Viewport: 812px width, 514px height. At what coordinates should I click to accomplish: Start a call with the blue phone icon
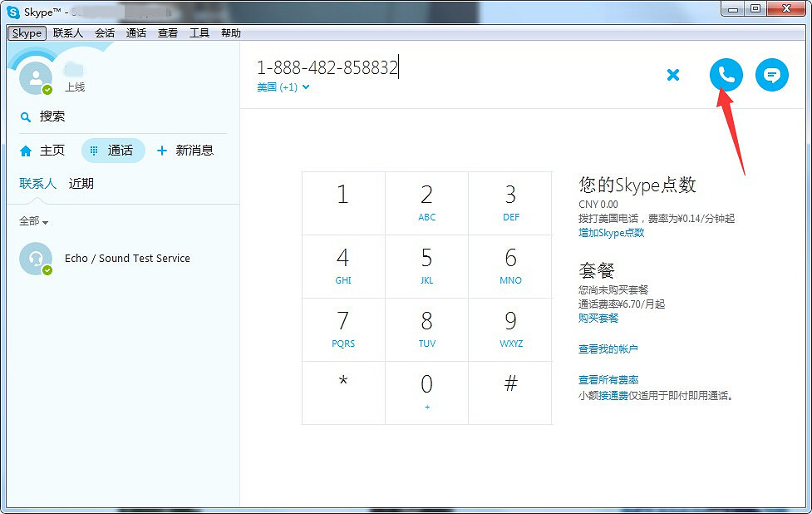coord(725,74)
